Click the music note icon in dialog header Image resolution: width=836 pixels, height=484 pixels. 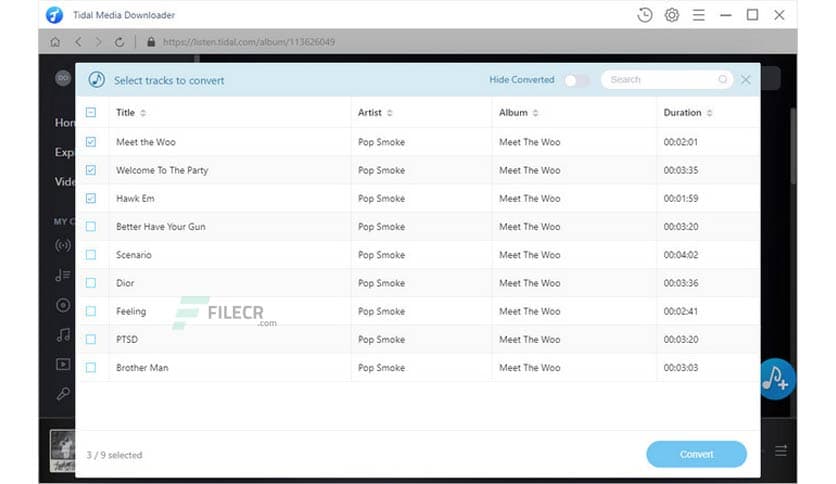(97, 80)
